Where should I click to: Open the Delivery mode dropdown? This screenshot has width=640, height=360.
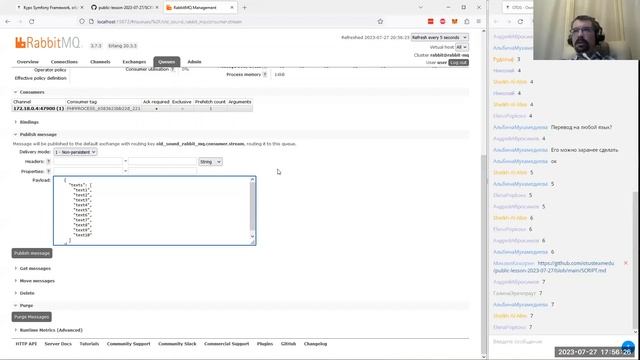pos(75,152)
